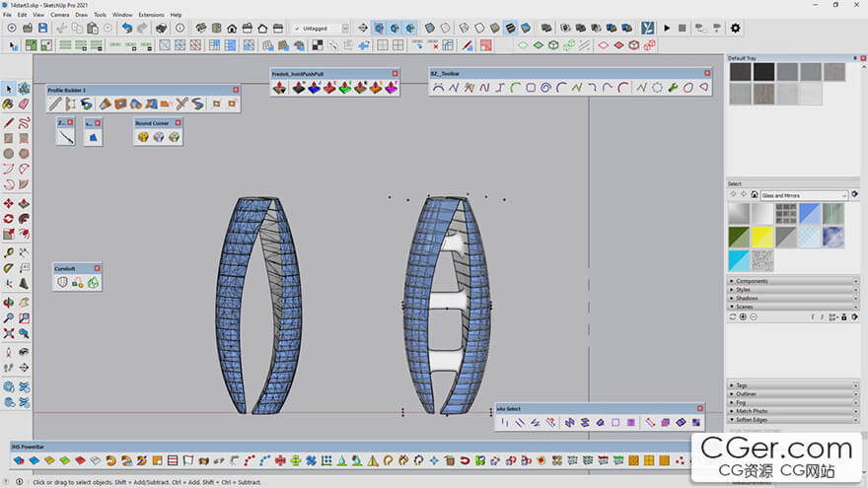868x488 pixels.
Task: Toggle the Shaded With Textures style icon
Action: tap(510, 29)
